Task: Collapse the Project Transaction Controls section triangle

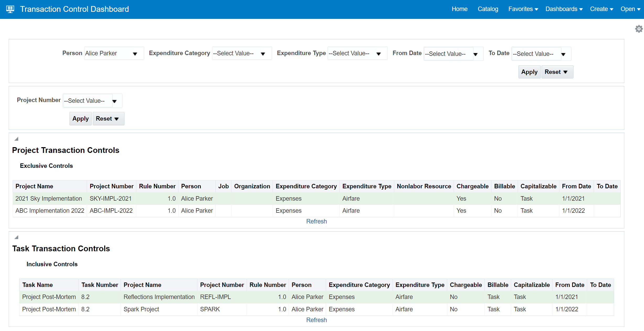Action: [16, 139]
